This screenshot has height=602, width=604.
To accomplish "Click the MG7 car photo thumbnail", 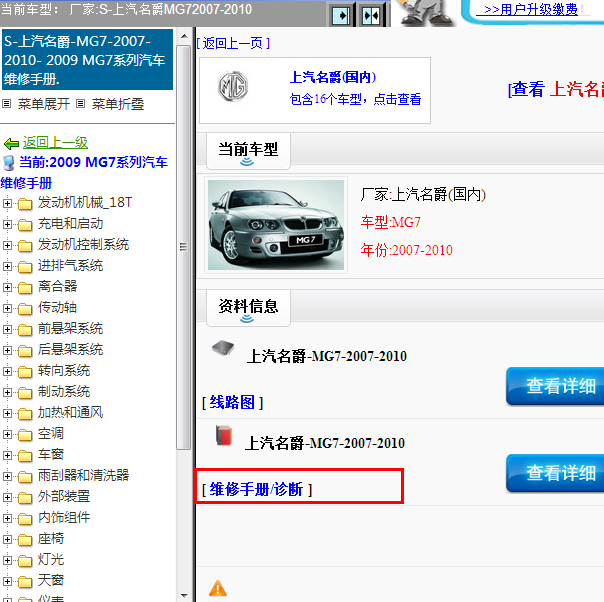I will (276, 225).
